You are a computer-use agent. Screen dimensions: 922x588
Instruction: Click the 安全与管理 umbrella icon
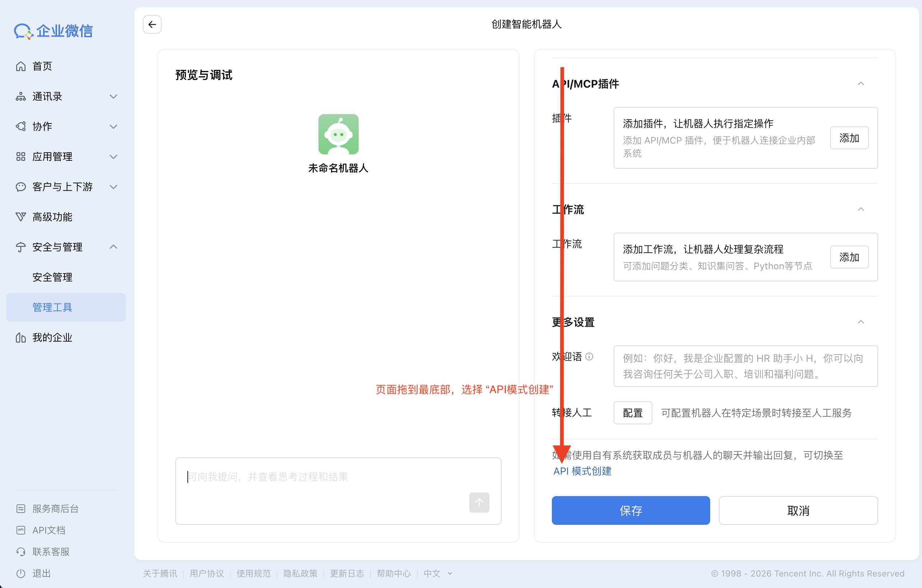pos(21,247)
